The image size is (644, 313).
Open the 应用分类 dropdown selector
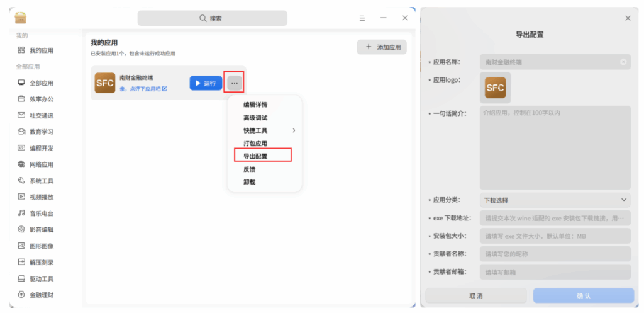[555, 200]
